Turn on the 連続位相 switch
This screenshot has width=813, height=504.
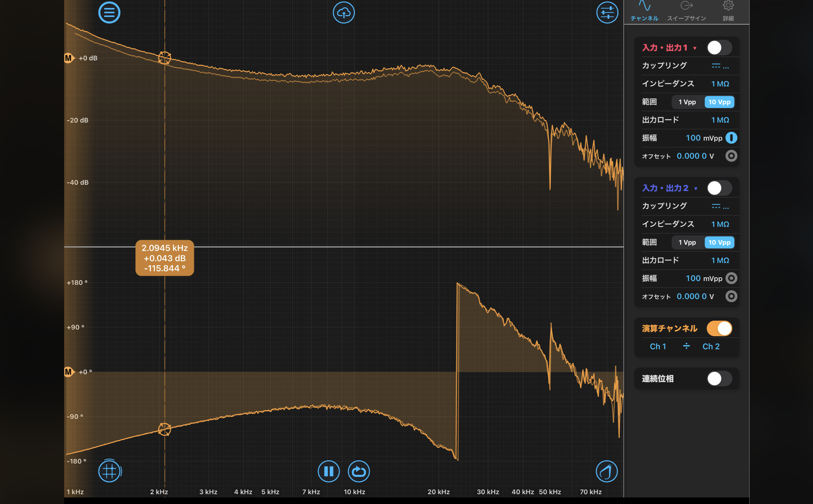(719, 378)
